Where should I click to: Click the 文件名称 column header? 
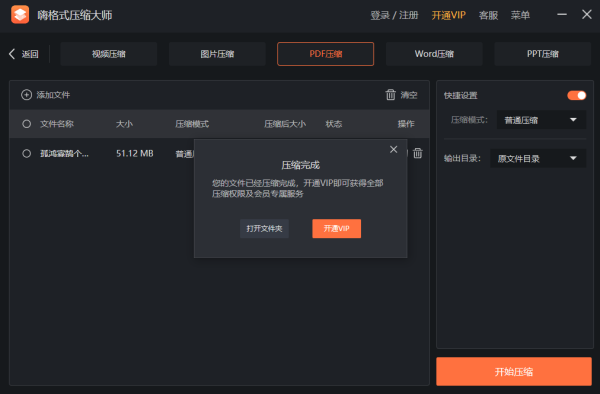57,124
